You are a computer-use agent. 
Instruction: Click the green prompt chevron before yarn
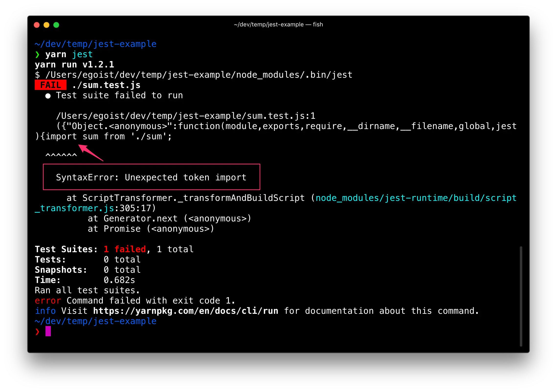pos(37,54)
